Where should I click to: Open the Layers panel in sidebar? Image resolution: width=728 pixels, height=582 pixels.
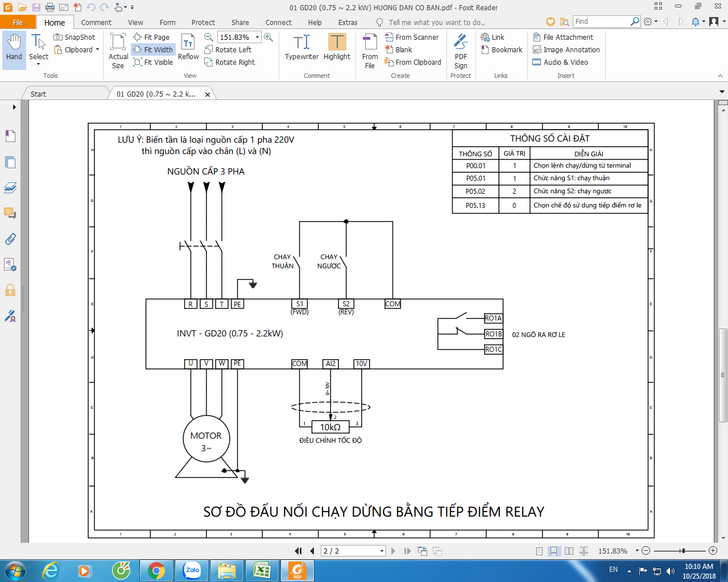[10, 188]
